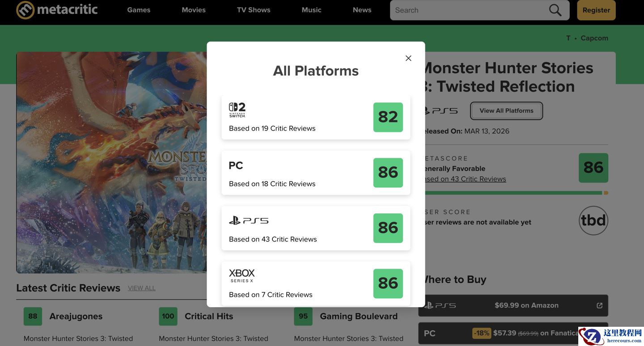Select the Nintendo Switch 2 platform logo
The height and width of the screenshot is (346, 644).
tap(237, 110)
